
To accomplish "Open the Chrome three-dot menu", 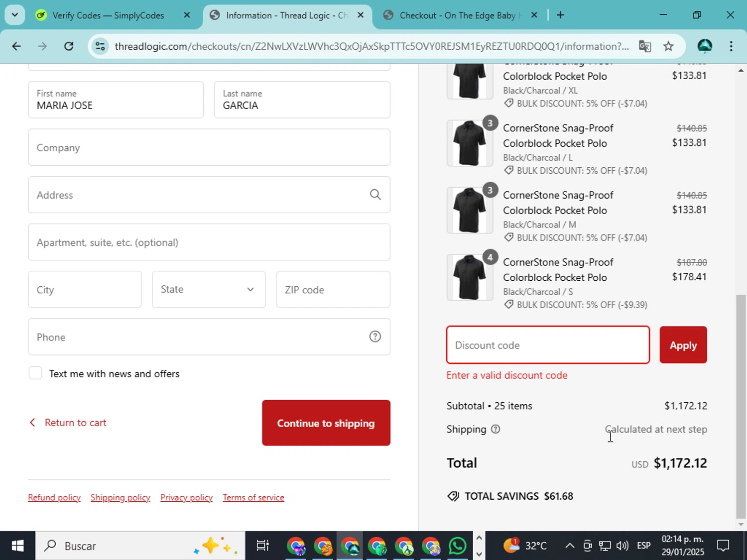I will pyautogui.click(x=731, y=46).
